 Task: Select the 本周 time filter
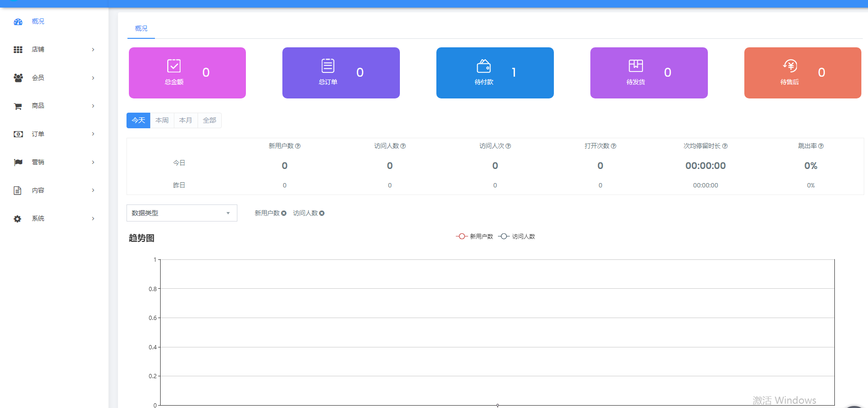(x=162, y=121)
